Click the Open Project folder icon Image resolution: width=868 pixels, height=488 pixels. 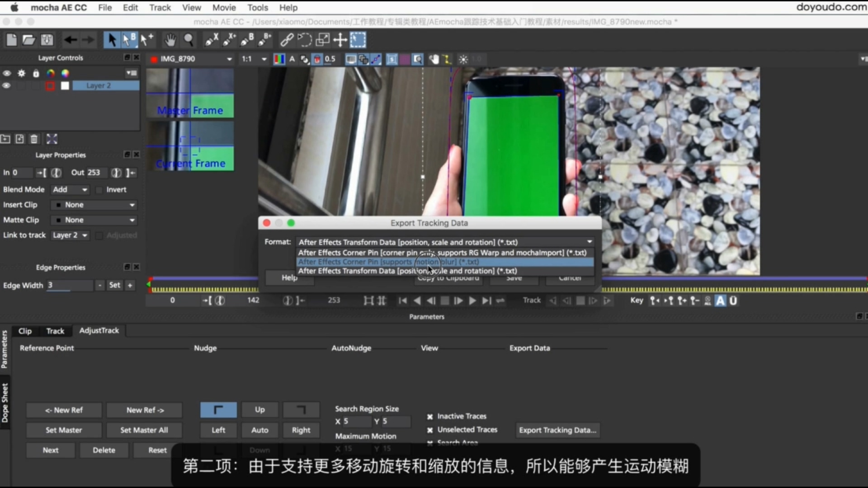29,40
